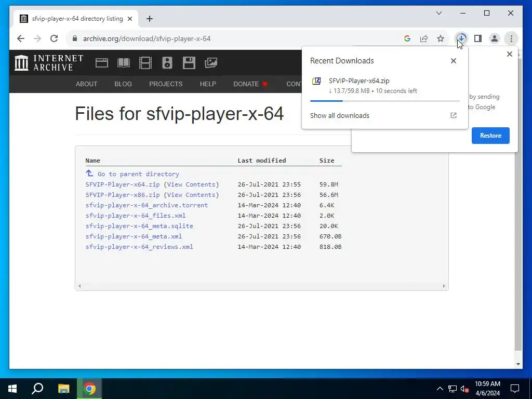Open the Windows Start menu

click(x=12, y=389)
